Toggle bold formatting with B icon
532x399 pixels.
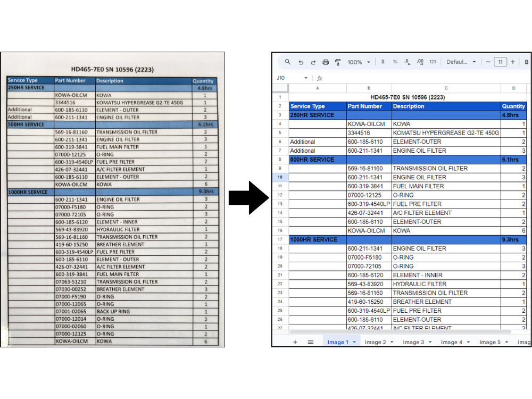527,62
